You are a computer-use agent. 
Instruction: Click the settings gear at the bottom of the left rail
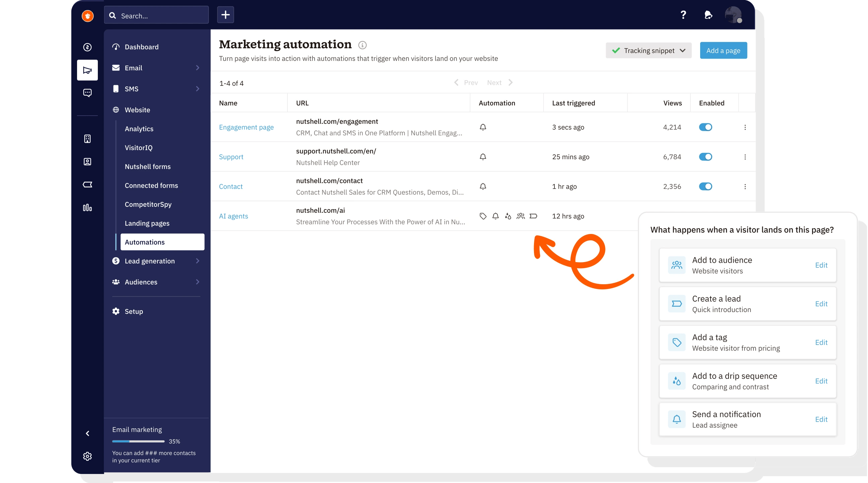(x=87, y=457)
